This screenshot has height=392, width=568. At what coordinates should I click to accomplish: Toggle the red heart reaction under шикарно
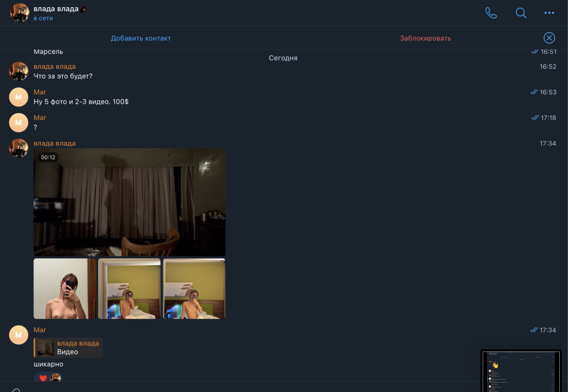coord(43,378)
